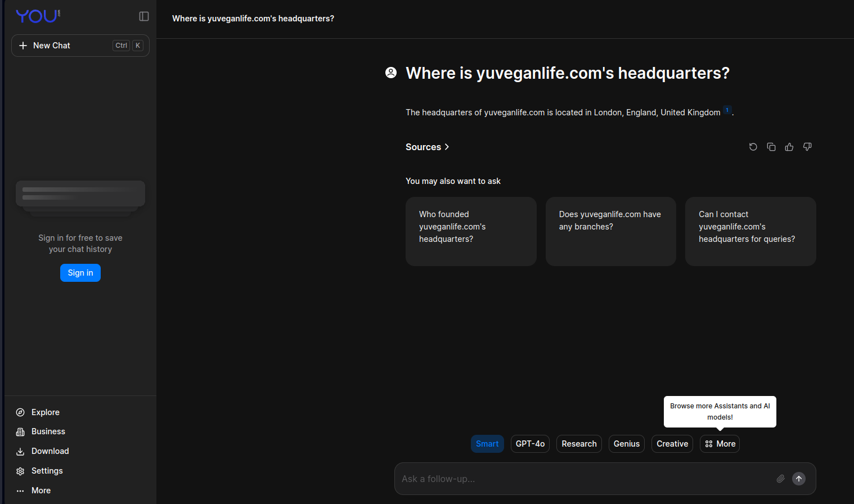The height and width of the screenshot is (504, 854).
Task: Give the answer a thumbs down
Action: pos(807,147)
